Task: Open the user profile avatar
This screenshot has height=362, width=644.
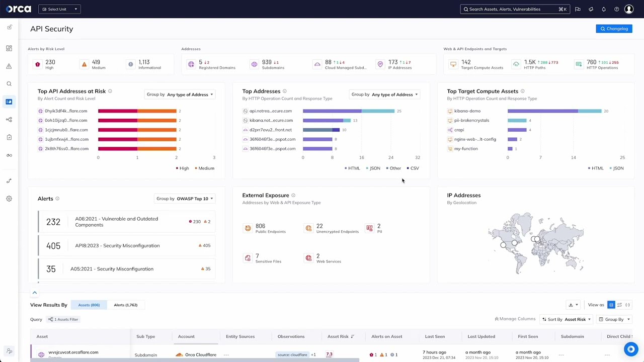Action: click(x=629, y=9)
